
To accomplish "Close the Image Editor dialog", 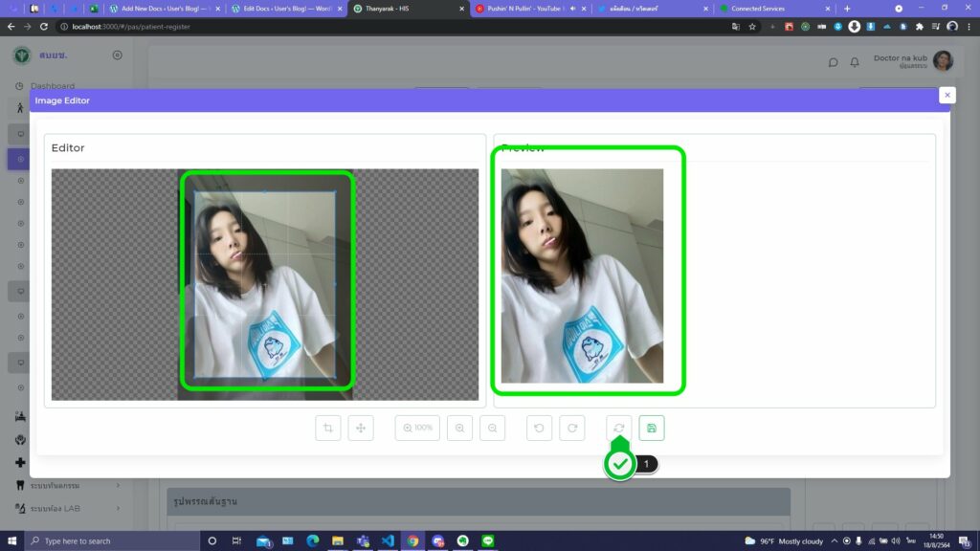I will 947,95.
